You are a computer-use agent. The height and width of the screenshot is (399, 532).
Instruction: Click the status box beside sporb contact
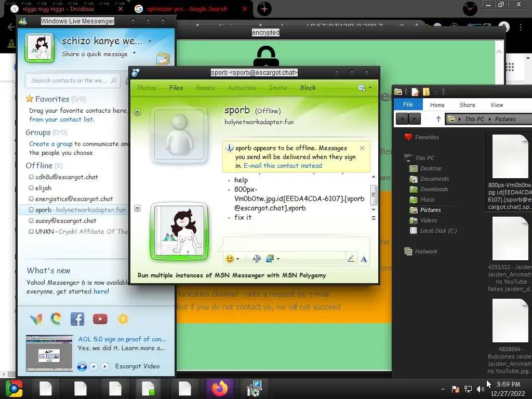click(31, 210)
